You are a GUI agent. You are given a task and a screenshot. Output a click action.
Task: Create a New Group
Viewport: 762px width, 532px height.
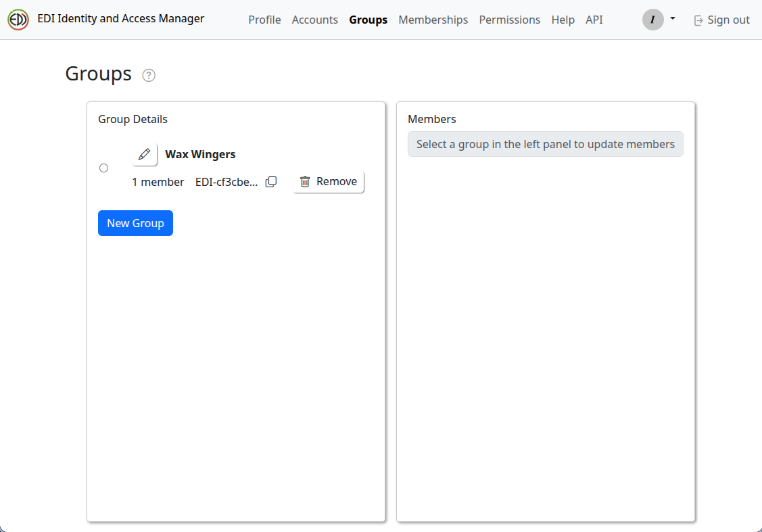click(136, 223)
